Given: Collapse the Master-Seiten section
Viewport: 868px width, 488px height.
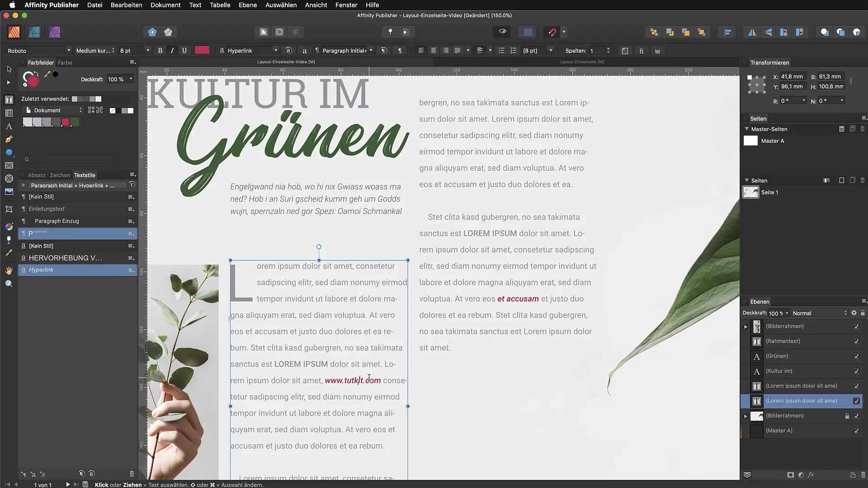Looking at the screenshot, I should 747,129.
